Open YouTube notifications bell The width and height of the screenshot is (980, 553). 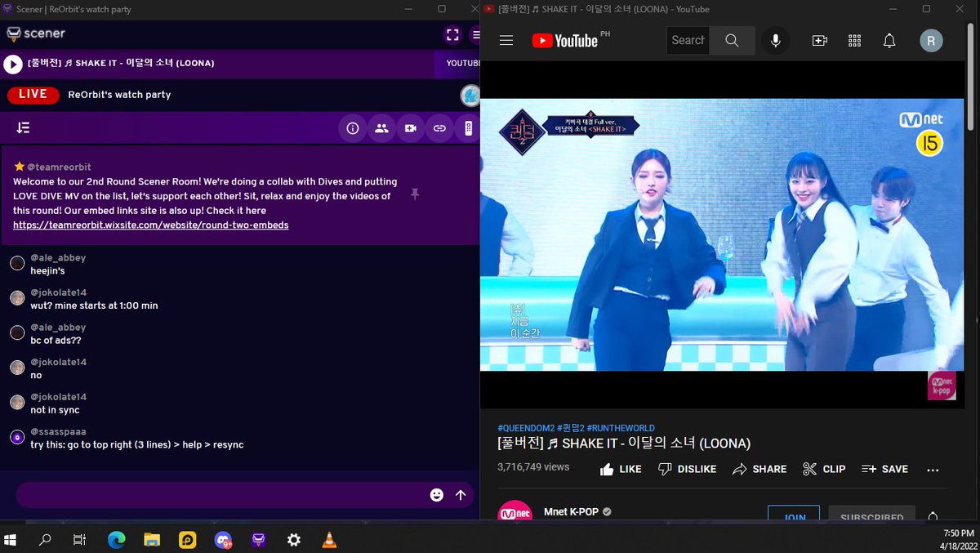(889, 40)
